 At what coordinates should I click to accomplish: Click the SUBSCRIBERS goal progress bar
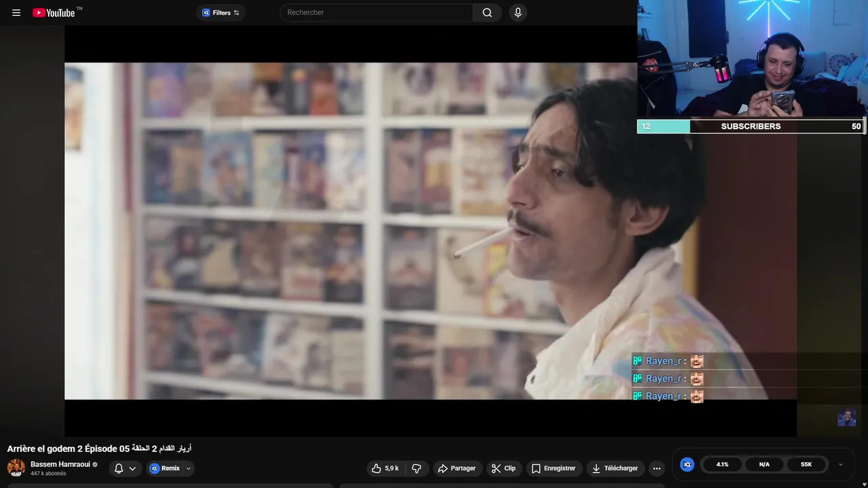pos(751,126)
